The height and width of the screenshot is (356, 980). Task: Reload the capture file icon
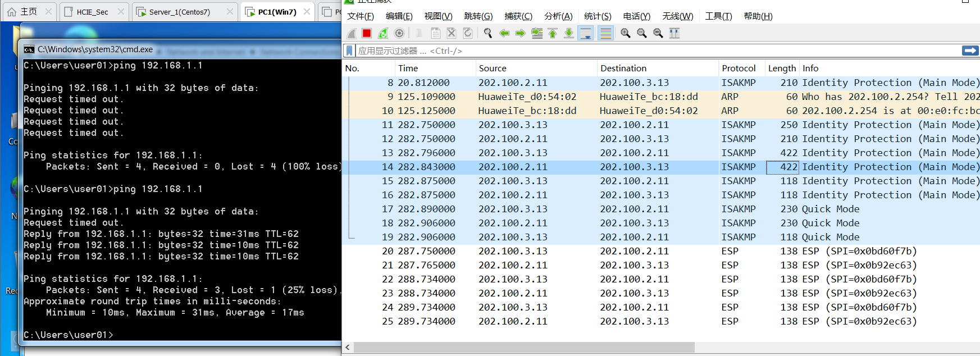pos(468,33)
